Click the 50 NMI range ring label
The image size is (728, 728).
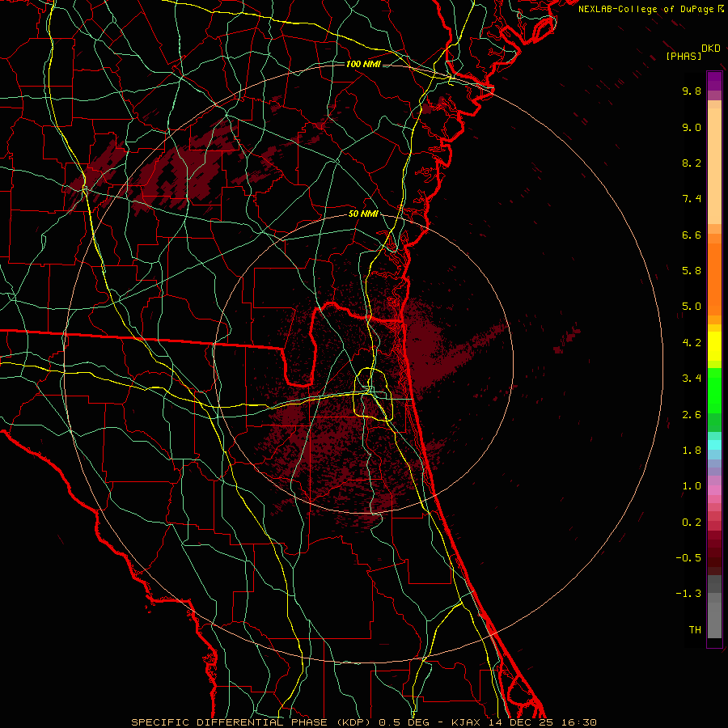coord(363,214)
